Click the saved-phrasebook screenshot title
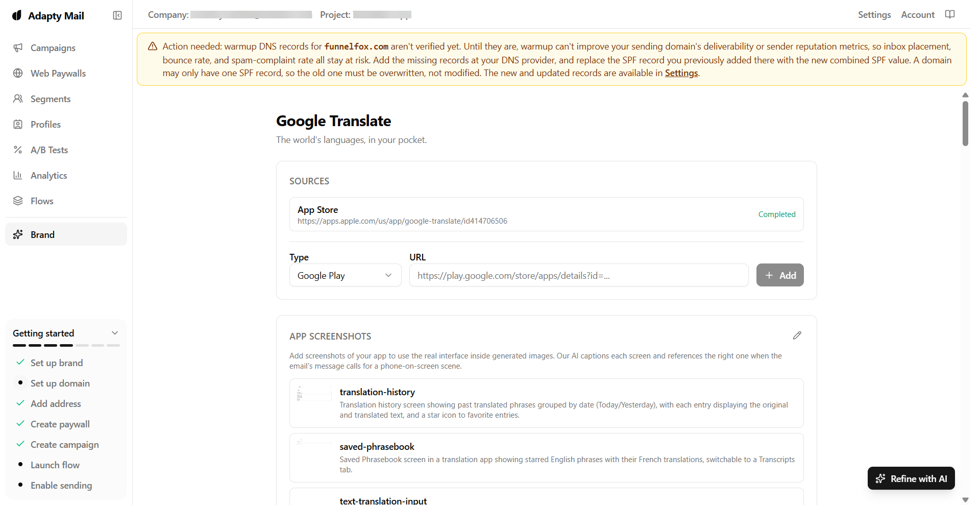980x505 pixels. click(x=377, y=447)
